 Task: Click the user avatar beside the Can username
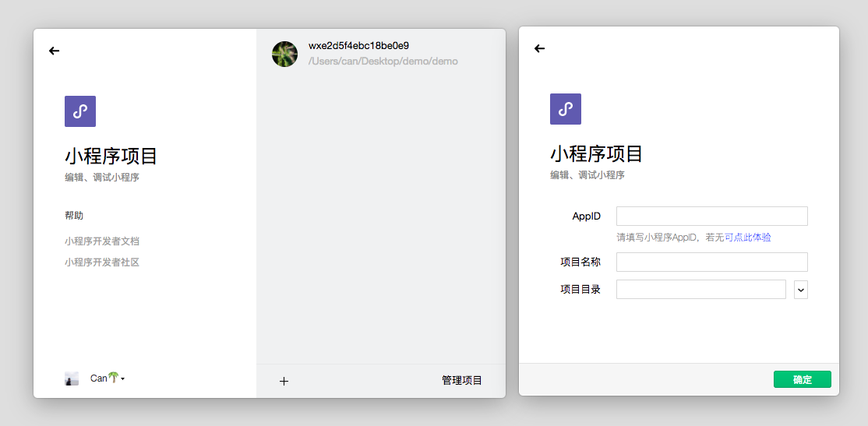pos(72,378)
